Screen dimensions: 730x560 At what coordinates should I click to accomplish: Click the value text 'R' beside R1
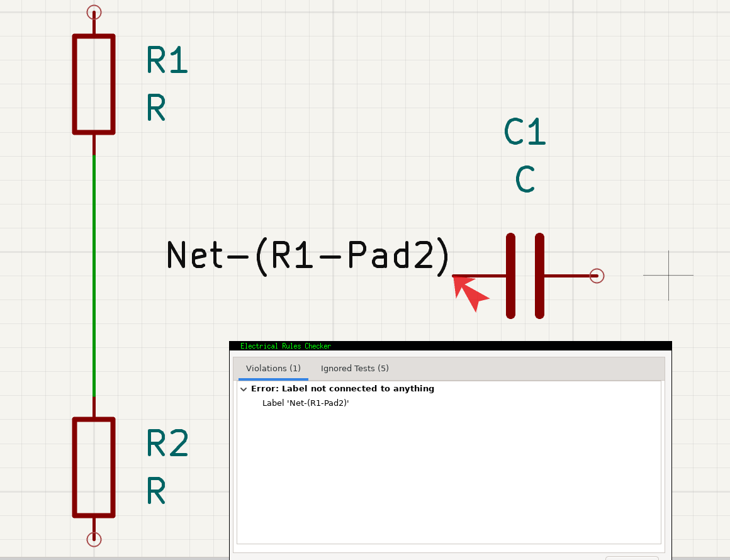click(156, 108)
